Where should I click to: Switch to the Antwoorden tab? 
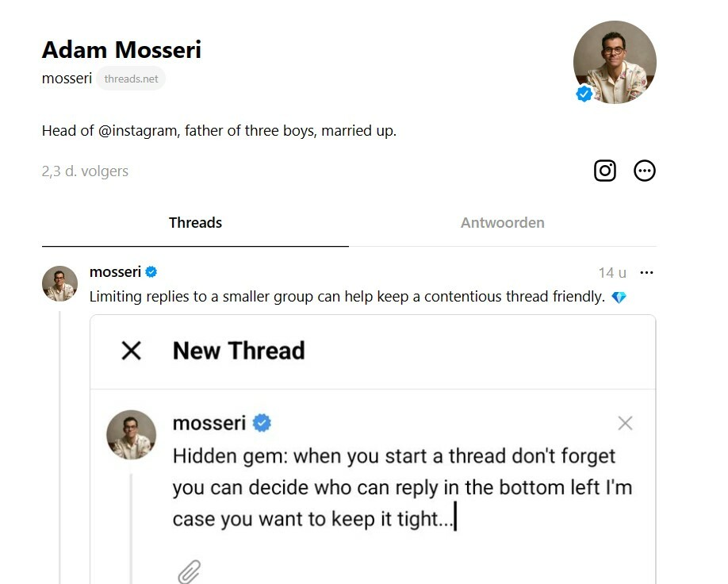[x=502, y=223]
